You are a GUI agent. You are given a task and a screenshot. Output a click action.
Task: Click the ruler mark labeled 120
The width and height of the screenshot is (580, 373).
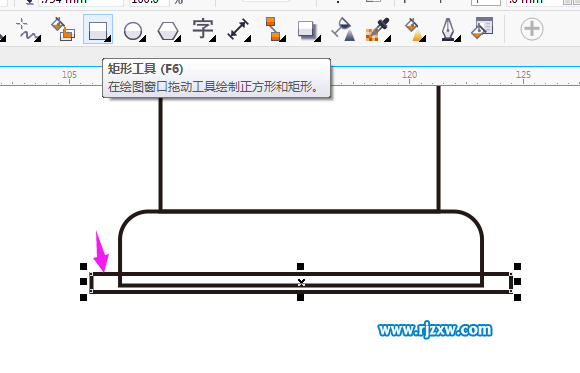tap(409, 75)
